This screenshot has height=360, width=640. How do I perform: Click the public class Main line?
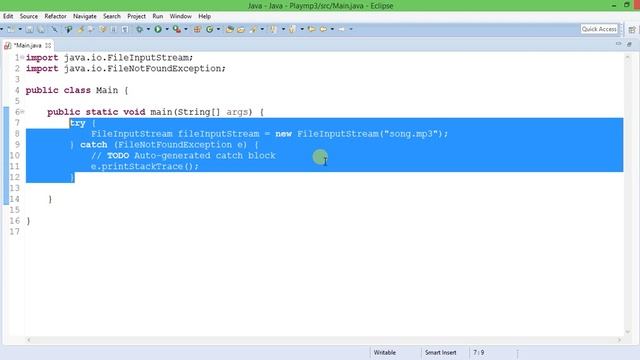(x=77, y=90)
